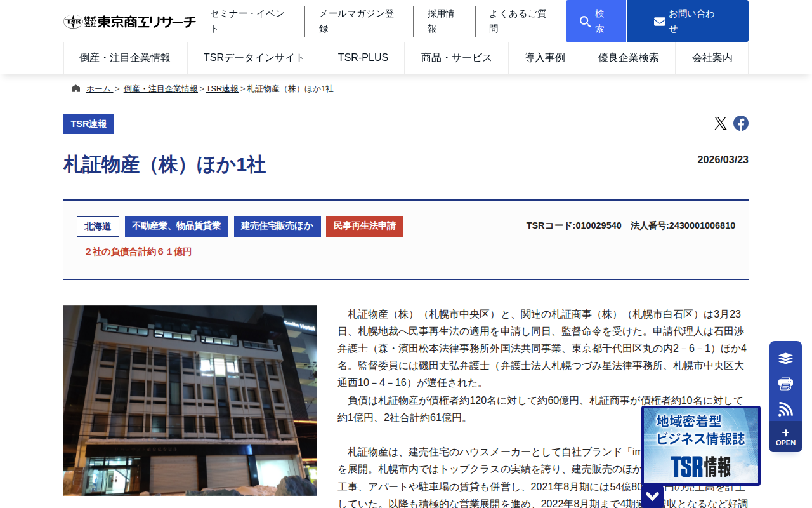This screenshot has width=812, height=508.
Task: Collapse the TSR情報 banner with chevron
Action: tap(653, 497)
